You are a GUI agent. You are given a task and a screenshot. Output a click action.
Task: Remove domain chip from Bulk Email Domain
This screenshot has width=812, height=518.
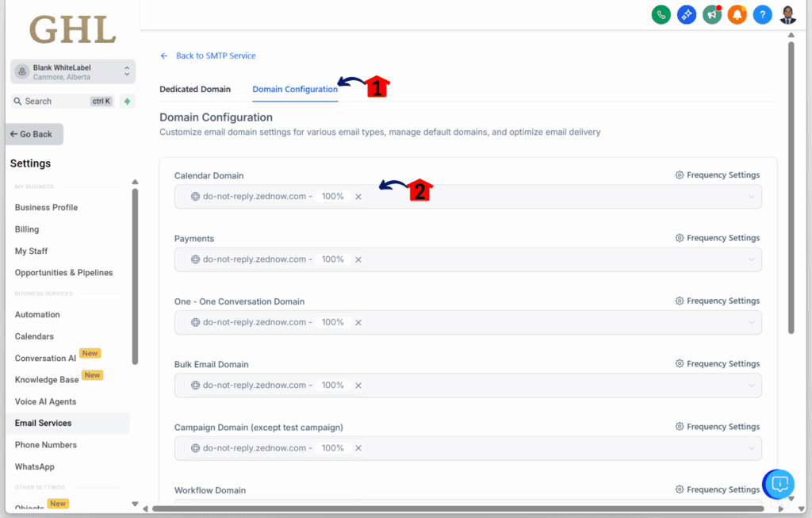tap(358, 386)
